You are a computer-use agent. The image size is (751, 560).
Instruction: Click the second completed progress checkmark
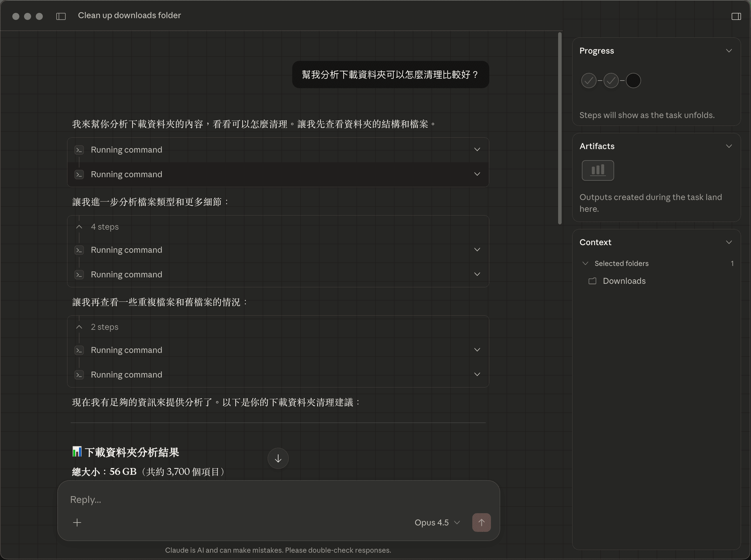[611, 81]
